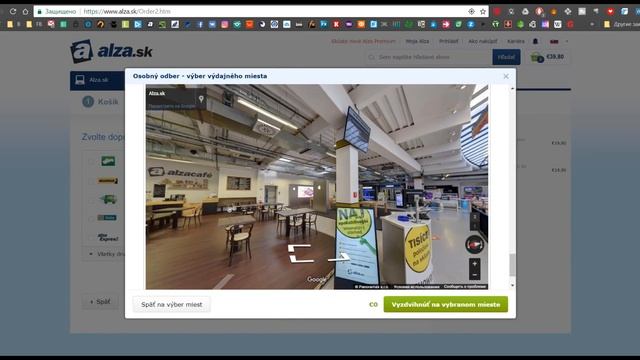Open the Ako nakúpiť link
The image size is (640, 360).
click(483, 41)
